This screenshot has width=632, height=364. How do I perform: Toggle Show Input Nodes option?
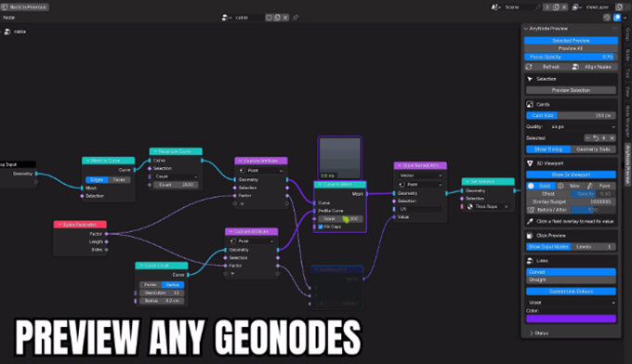tap(548, 247)
